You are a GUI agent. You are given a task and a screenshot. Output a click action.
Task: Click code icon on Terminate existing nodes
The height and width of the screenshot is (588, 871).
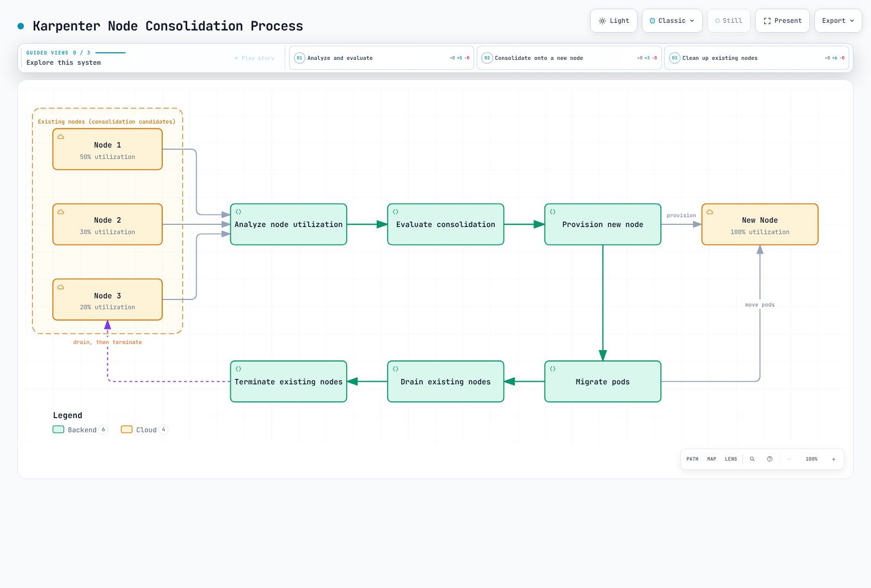(238, 369)
